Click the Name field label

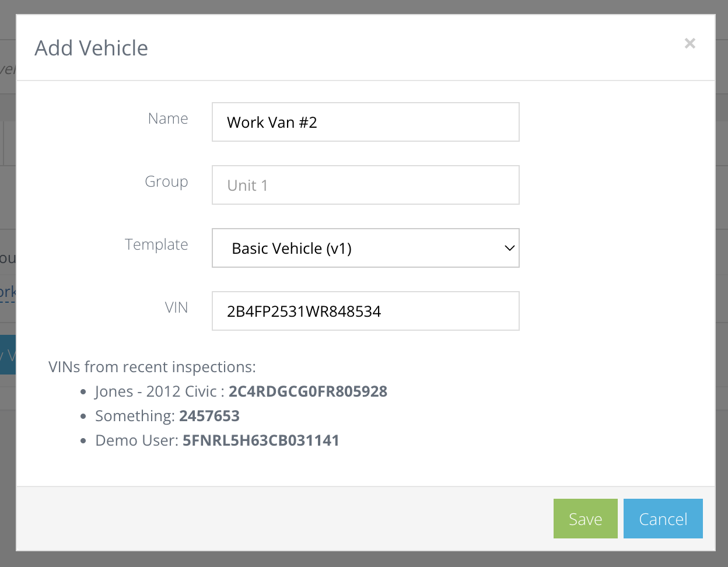(168, 118)
